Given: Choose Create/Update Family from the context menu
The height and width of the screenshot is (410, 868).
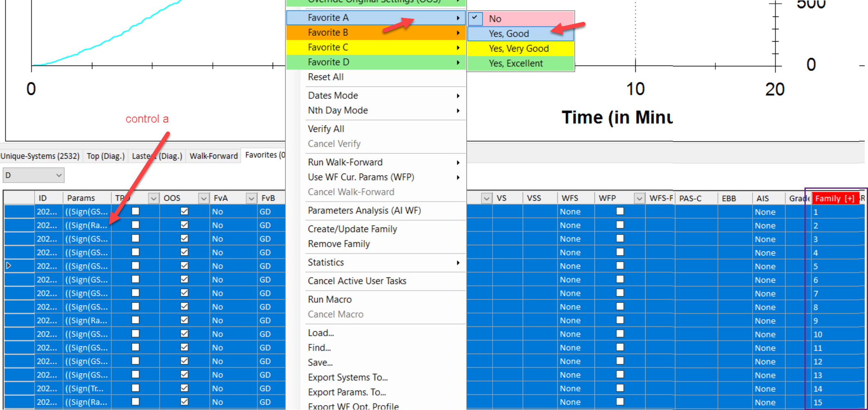Looking at the screenshot, I should point(352,229).
